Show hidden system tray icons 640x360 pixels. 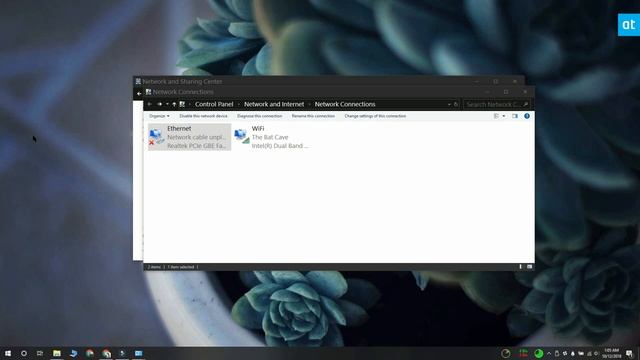point(549,353)
